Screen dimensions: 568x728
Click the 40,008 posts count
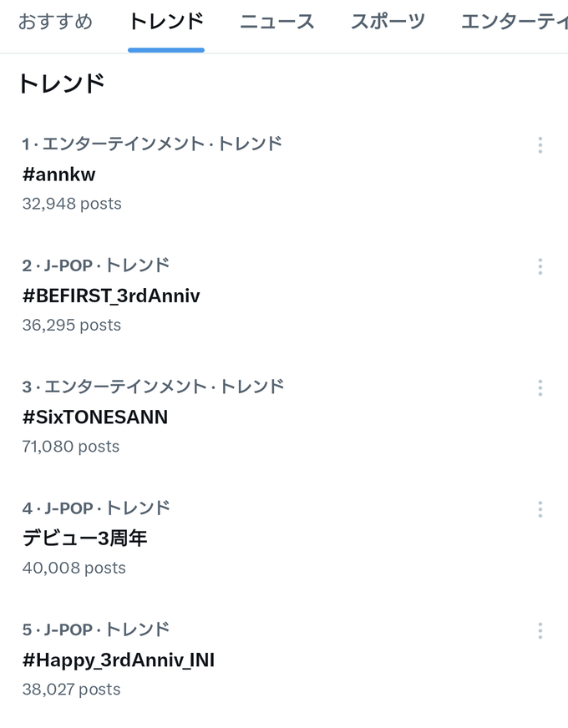[74, 568]
